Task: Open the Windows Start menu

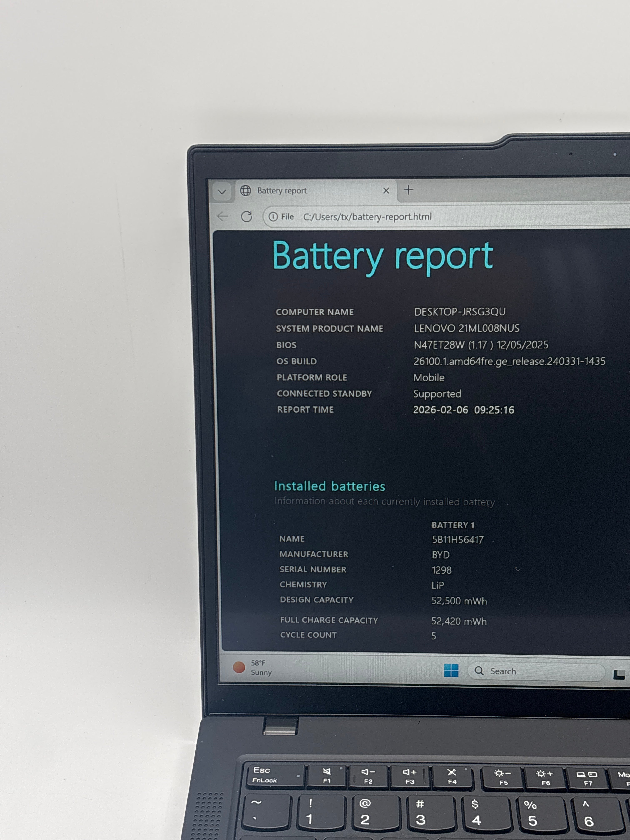Action: click(x=451, y=671)
